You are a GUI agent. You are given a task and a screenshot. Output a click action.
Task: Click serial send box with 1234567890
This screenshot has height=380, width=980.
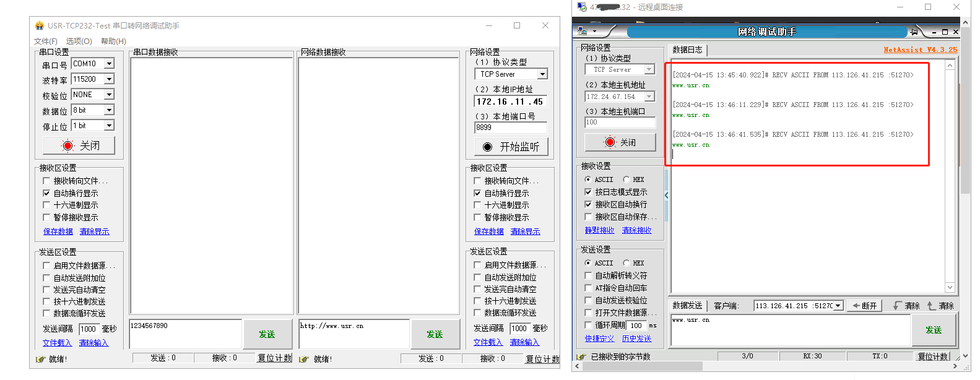coord(185,334)
